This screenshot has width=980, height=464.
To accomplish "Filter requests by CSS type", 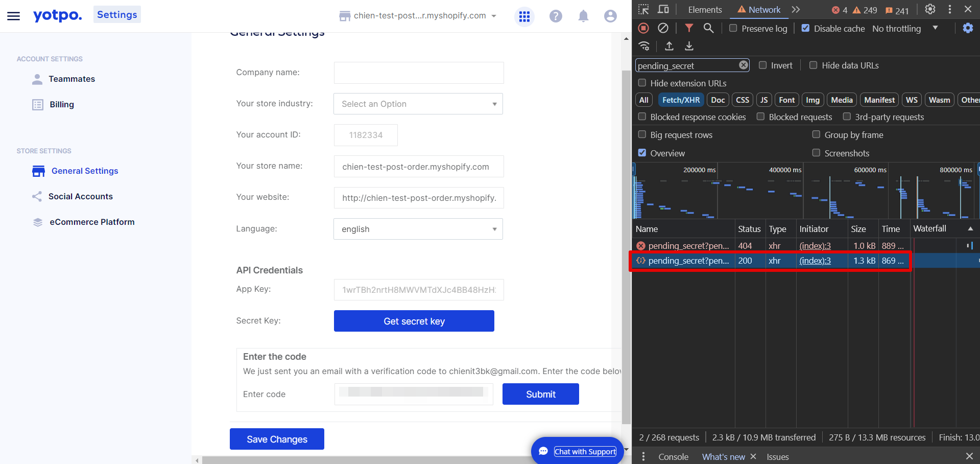I will point(743,100).
